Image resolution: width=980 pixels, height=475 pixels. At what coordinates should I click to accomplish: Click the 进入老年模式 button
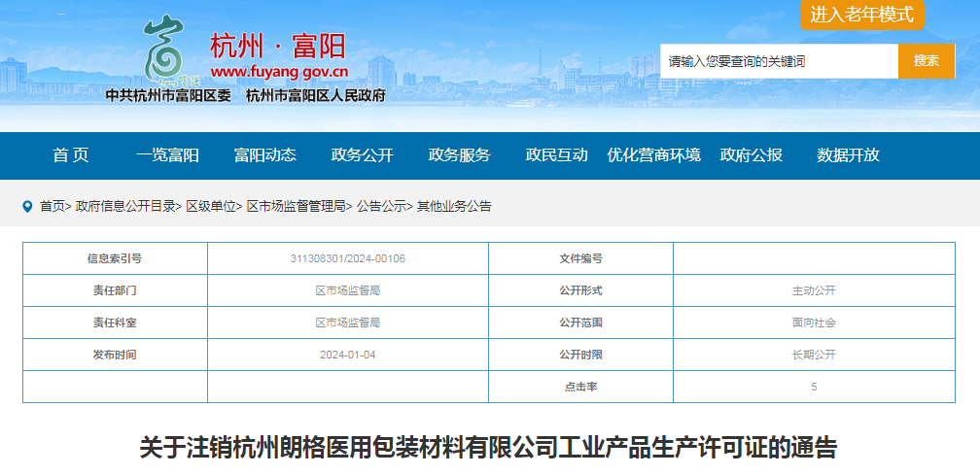pos(861,15)
